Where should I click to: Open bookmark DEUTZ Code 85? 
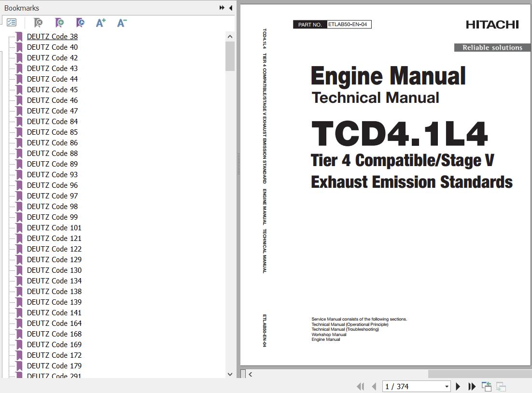[x=52, y=132]
